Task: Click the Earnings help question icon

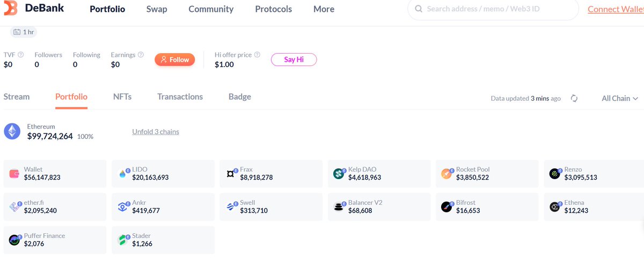Action: point(141,55)
